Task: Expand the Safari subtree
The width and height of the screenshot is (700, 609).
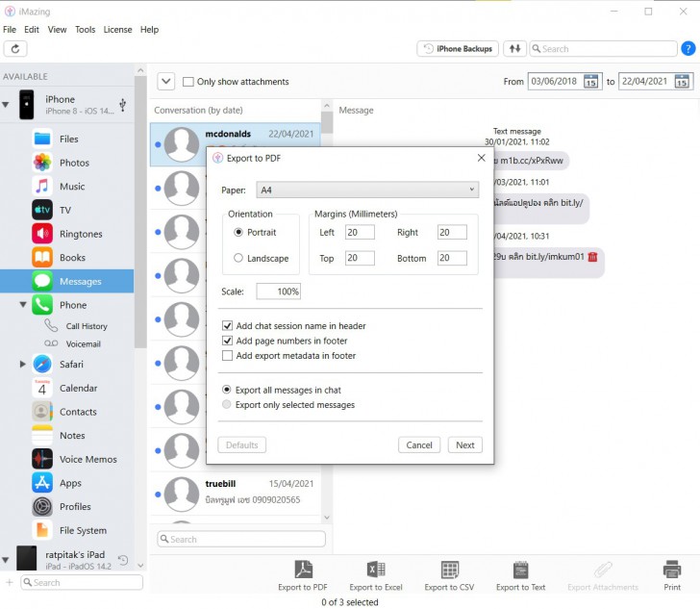Action: 23,364
